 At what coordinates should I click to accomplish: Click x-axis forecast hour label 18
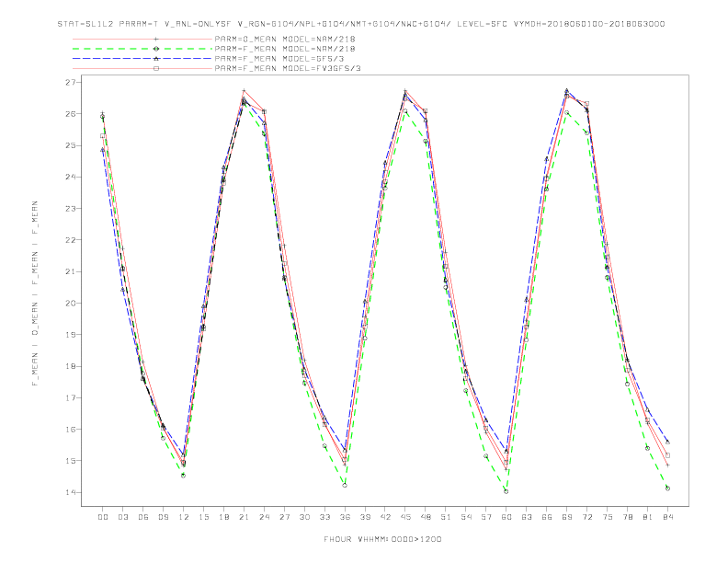pyautogui.click(x=223, y=517)
